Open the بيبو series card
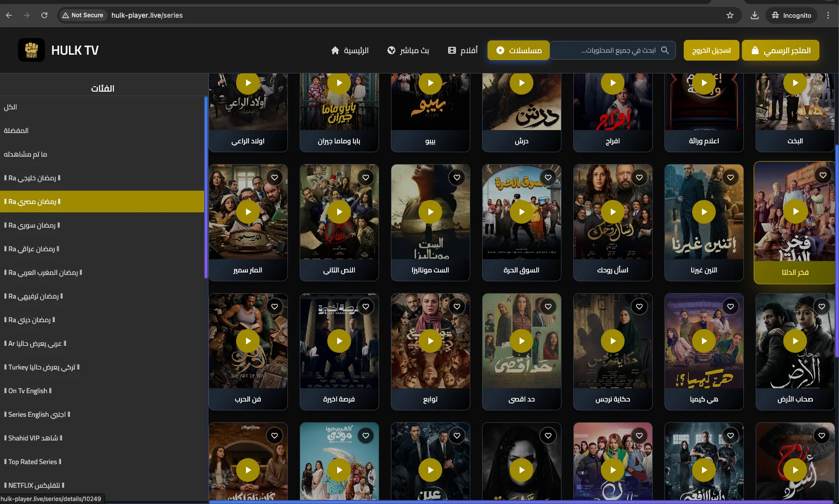The image size is (839, 504). [x=430, y=112]
